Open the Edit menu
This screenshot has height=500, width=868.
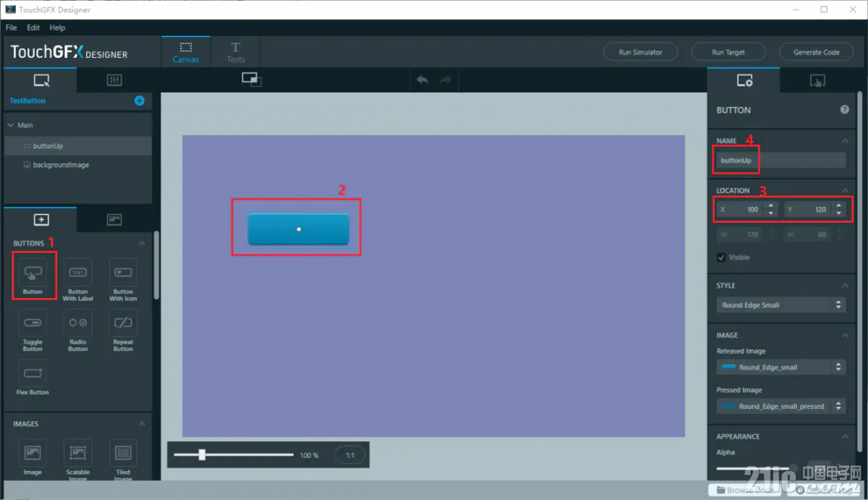[33, 27]
